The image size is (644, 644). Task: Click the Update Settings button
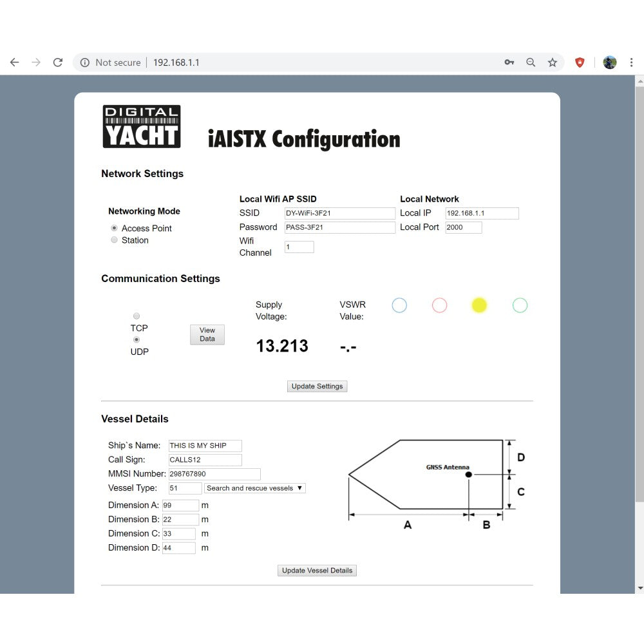[317, 386]
